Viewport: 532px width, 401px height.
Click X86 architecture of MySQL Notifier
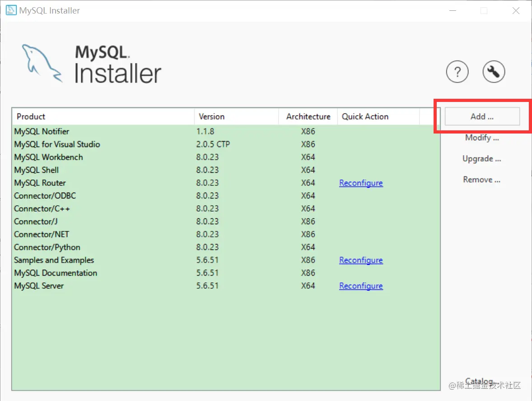pyautogui.click(x=308, y=132)
